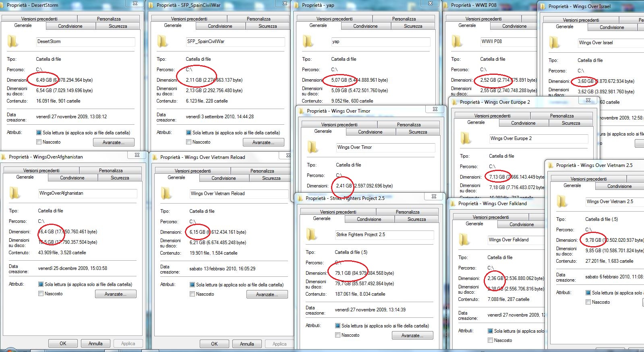The height and width of the screenshot is (352, 644).
Task: Click the Wings Over Falkland name field
Action: click(516, 240)
